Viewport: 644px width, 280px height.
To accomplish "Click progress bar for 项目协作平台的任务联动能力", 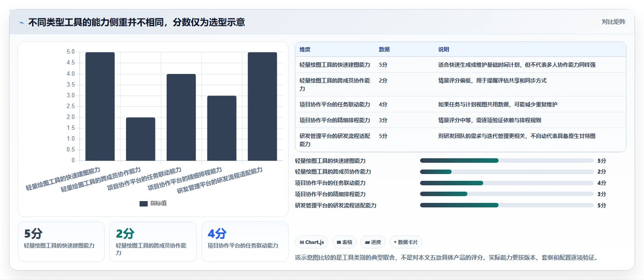I will (507, 183).
